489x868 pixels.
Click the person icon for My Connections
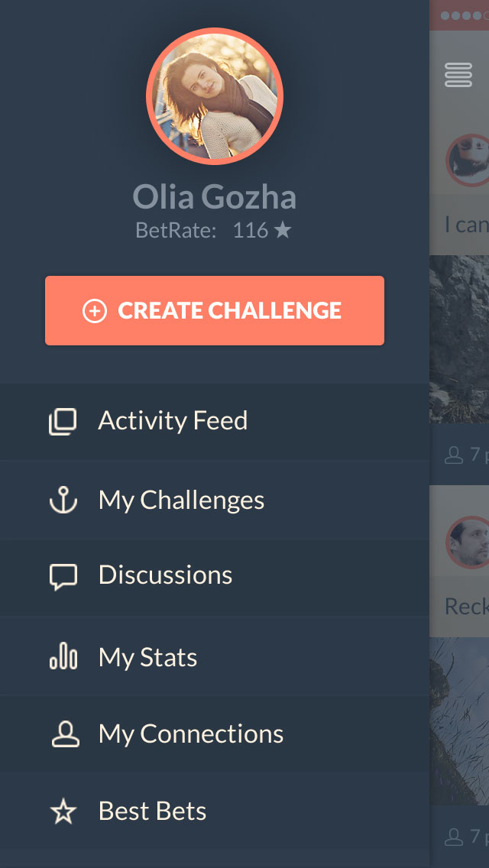click(65, 734)
